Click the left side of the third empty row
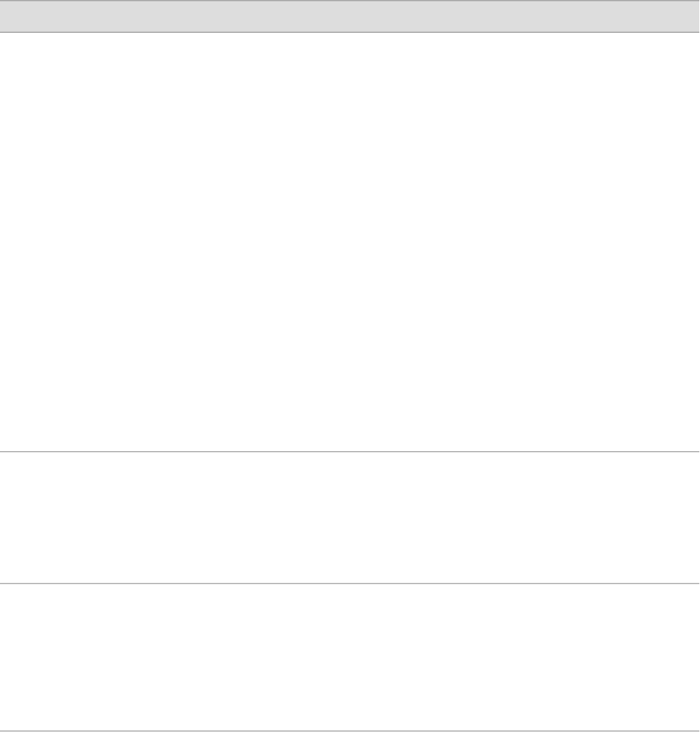The width and height of the screenshot is (700, 732). 30,657
